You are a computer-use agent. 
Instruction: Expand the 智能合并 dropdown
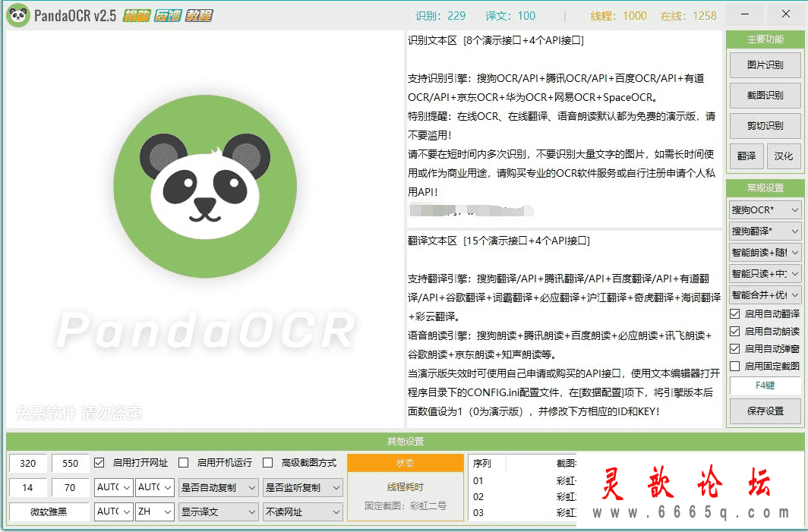click(765, 295)
